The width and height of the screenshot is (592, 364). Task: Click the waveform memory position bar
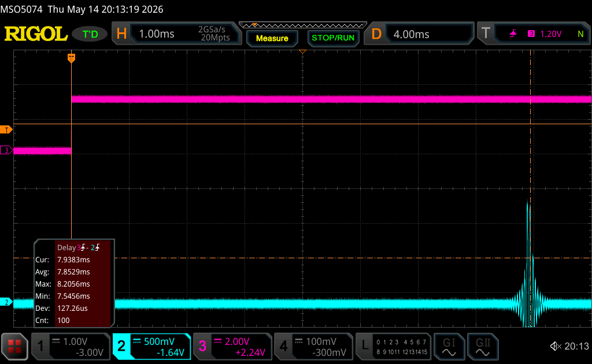click(x=303, y=25)
